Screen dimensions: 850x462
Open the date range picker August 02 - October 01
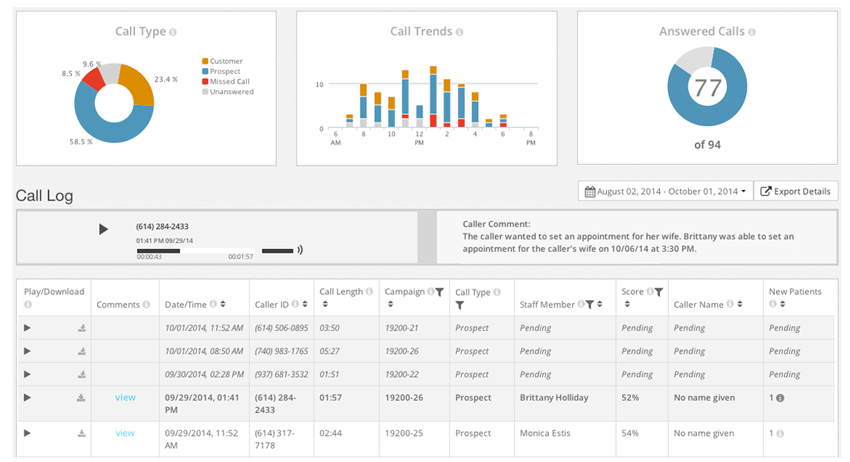[x=666, y=191]
